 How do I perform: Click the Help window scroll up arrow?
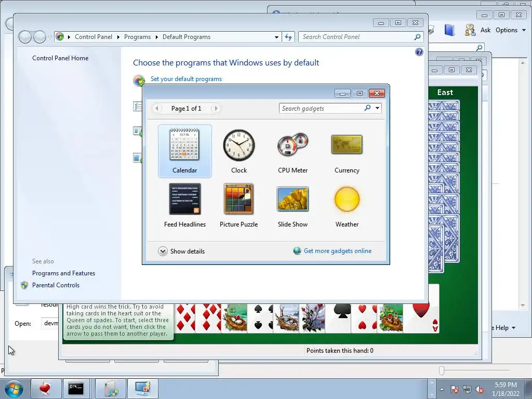[x=523, y=63]
